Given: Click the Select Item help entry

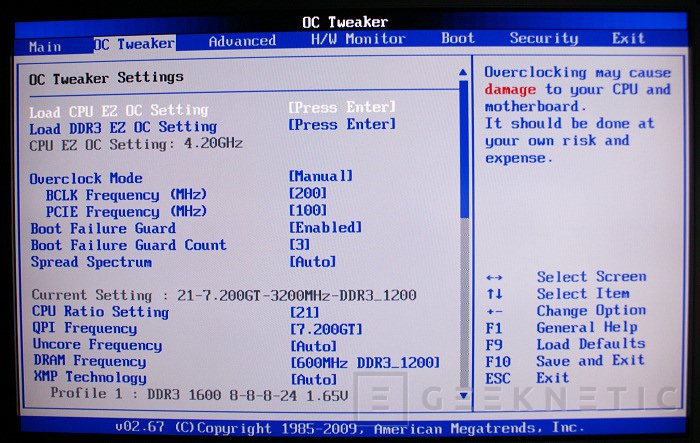Looking at the screenshot, I should [x=558, y=294].
